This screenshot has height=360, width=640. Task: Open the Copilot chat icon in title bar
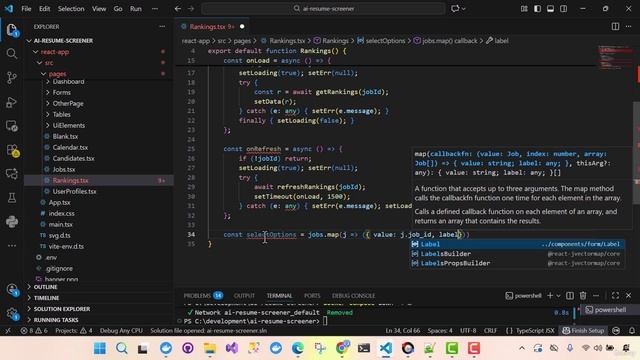[455, 9]
